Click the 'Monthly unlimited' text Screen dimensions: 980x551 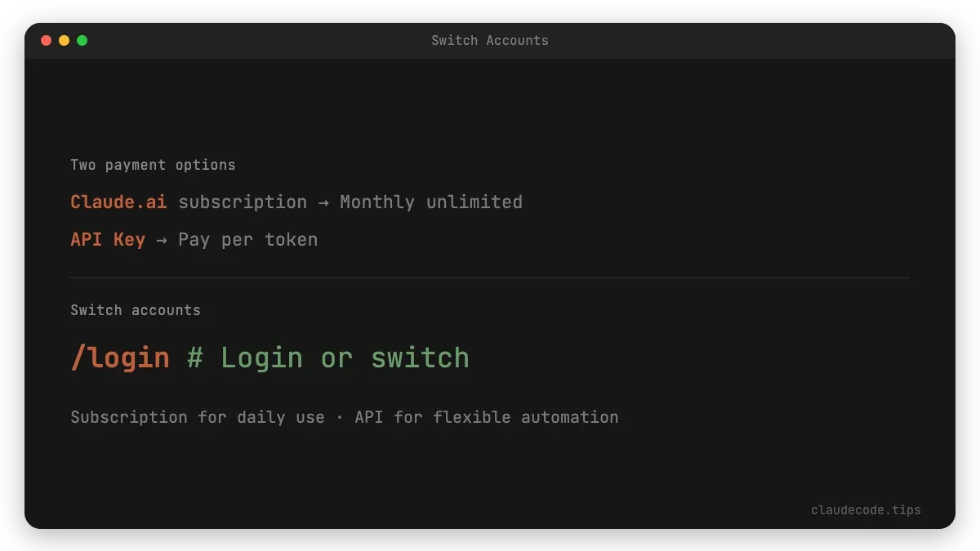(431, 202)
